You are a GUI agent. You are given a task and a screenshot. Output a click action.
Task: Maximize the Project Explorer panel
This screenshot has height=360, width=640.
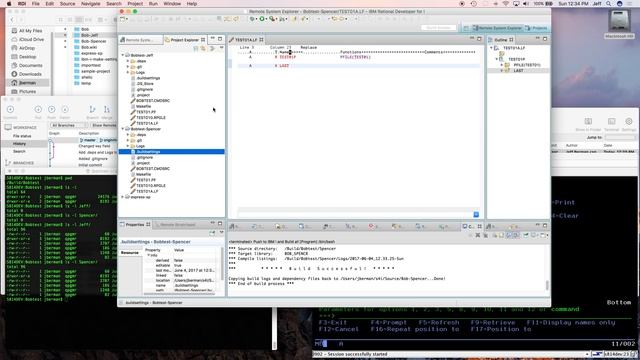tap(220, 39)
